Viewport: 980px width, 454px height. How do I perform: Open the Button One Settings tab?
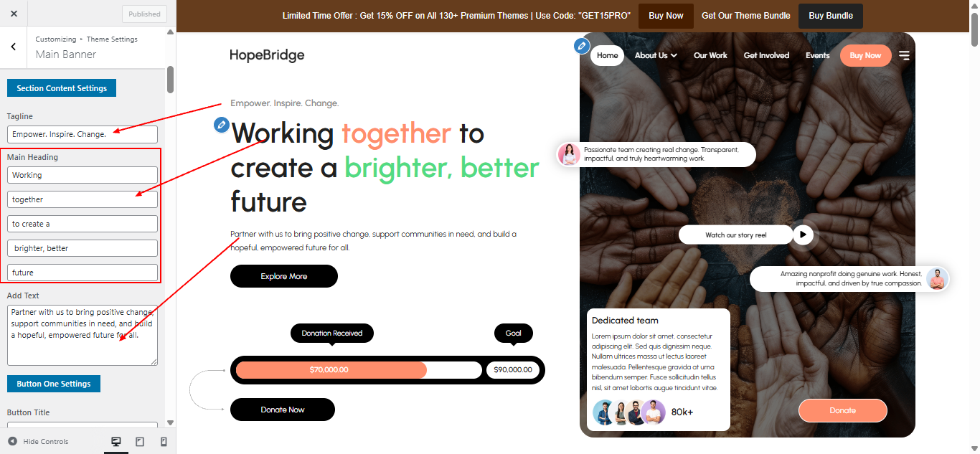(54, 384)
